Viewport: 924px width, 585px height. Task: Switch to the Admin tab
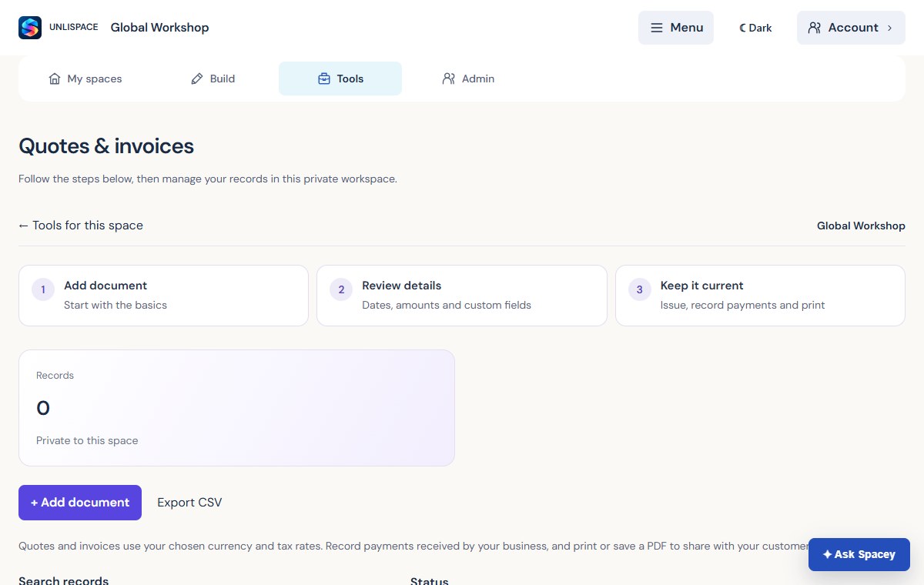point(468,79)
